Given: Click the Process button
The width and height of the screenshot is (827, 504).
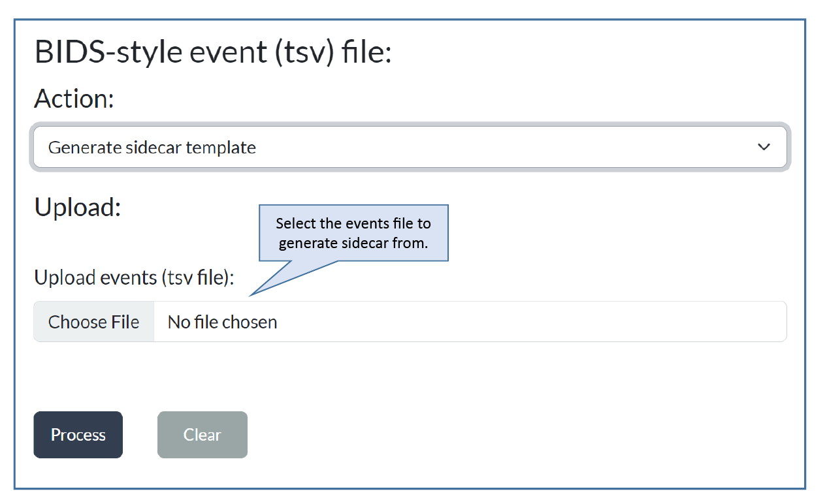Looking at the screenshot, I should [78, 435].
